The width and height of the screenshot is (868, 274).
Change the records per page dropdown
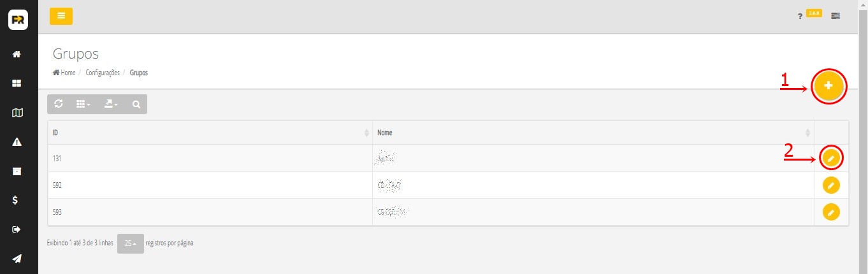[130, 243]
